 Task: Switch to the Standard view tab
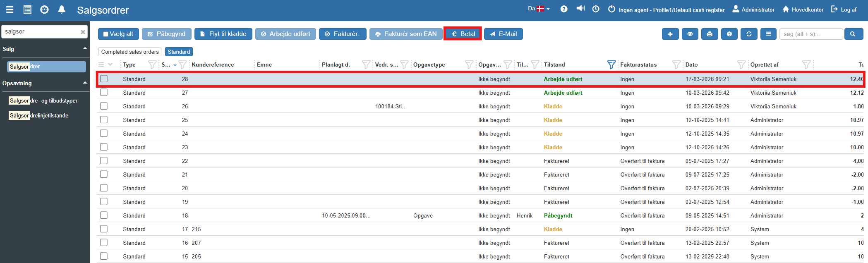pos(179,52)
